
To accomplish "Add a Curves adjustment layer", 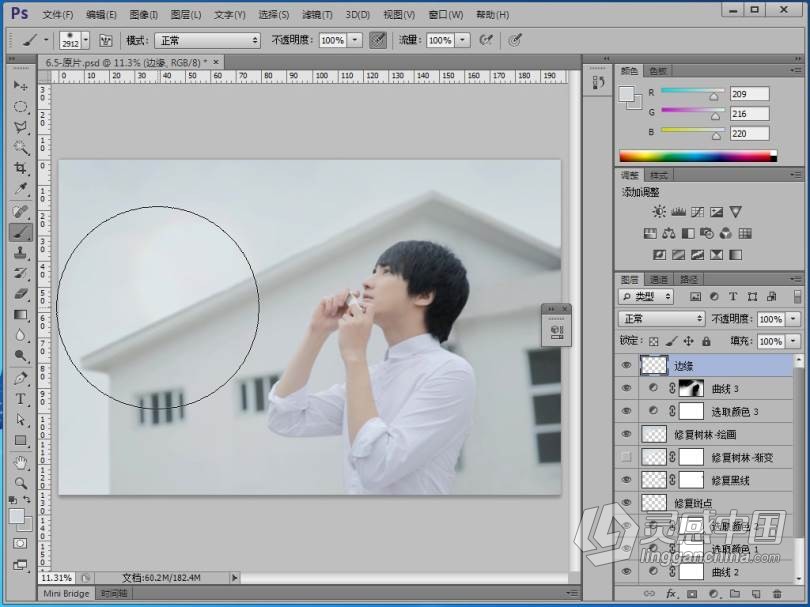I will pyautogui.click(x=697, y=212).
